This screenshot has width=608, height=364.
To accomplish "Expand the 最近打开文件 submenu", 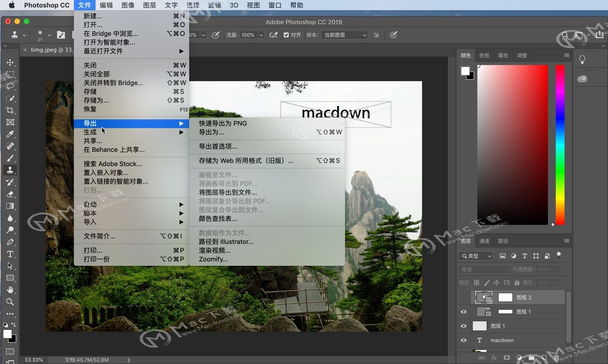I will tap(131, 51).
